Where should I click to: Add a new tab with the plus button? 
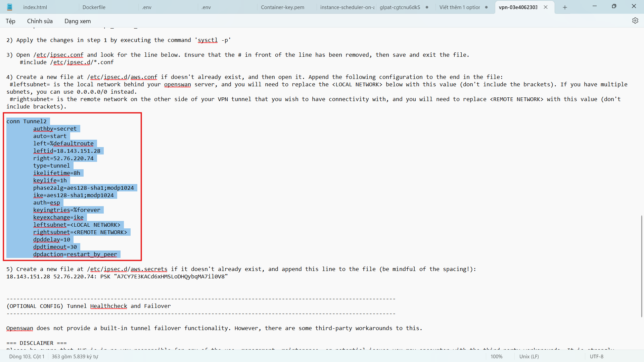coord(565,7)
